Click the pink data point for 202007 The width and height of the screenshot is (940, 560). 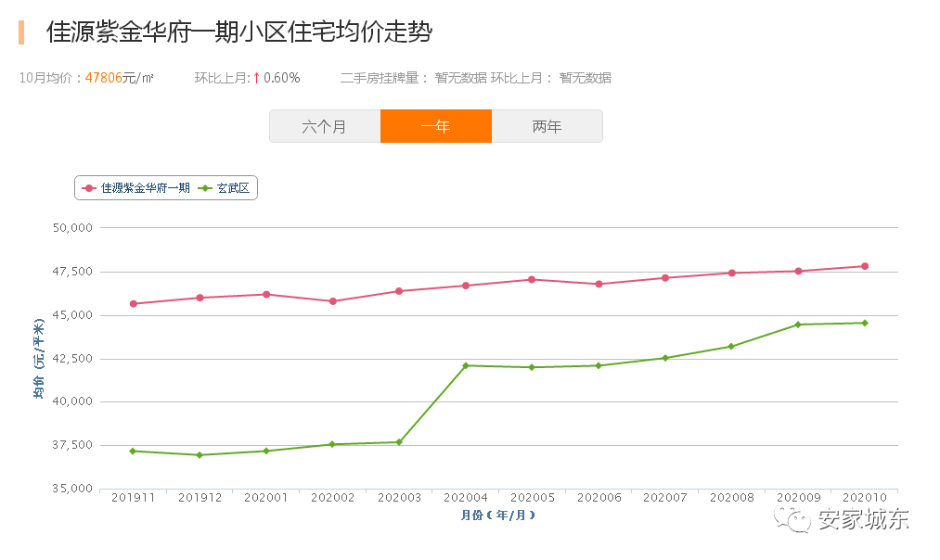tap(664, 278)
